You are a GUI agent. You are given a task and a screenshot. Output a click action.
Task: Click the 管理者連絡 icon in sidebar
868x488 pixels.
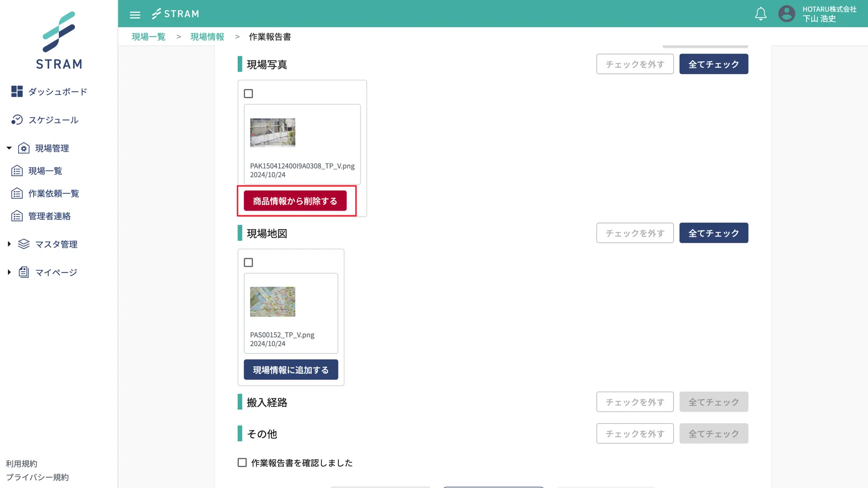tap(17, 216)
